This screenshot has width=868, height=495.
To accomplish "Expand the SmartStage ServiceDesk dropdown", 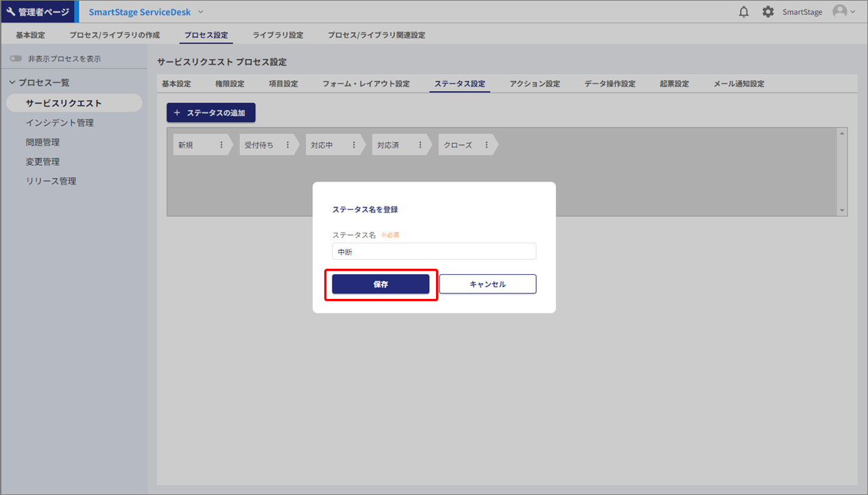I will [201, 12].
